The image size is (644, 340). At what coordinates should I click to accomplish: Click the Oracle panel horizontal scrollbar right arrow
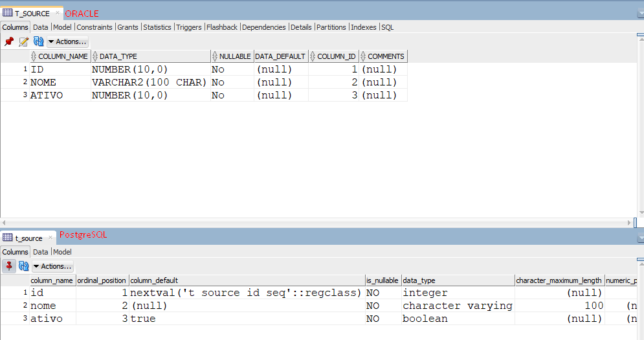tap(629, 222)
